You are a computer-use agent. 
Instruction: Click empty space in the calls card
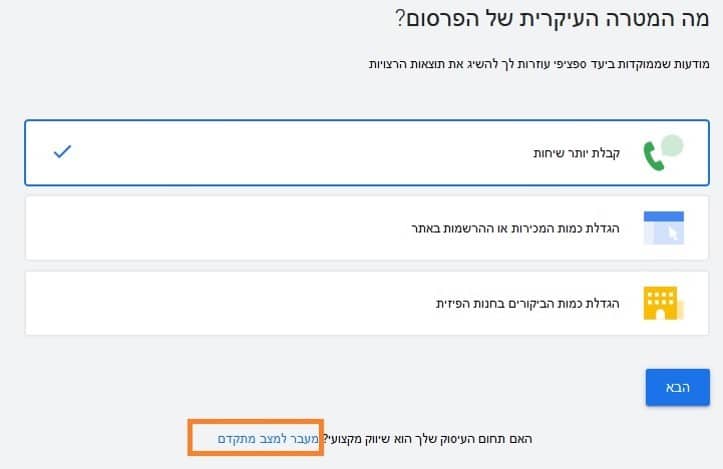pyautogui.click(x=300, y=154)
